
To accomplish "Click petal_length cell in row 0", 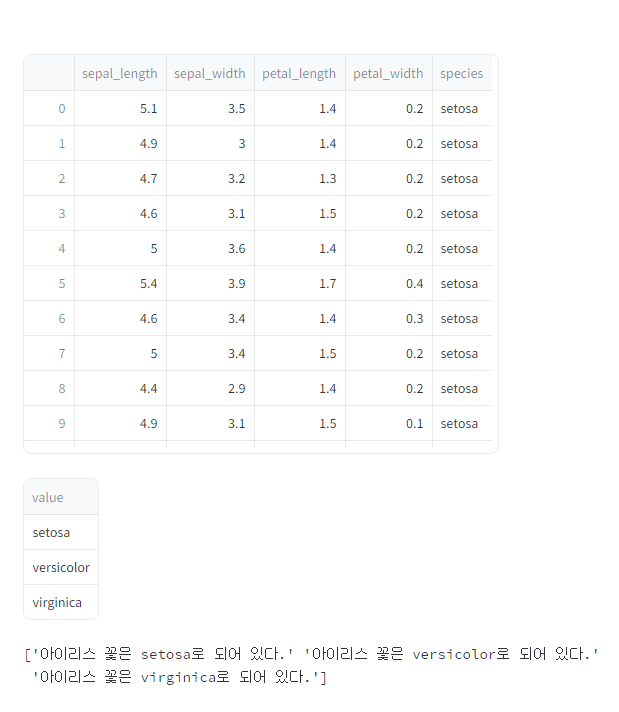I will point(300,108).
